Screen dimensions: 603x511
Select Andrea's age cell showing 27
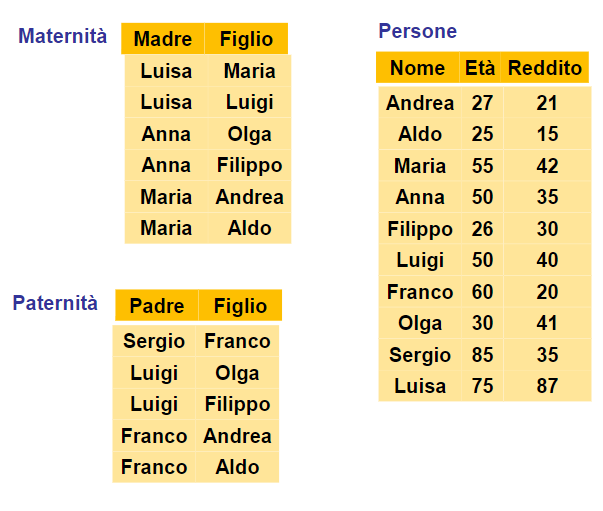(482, 103)
